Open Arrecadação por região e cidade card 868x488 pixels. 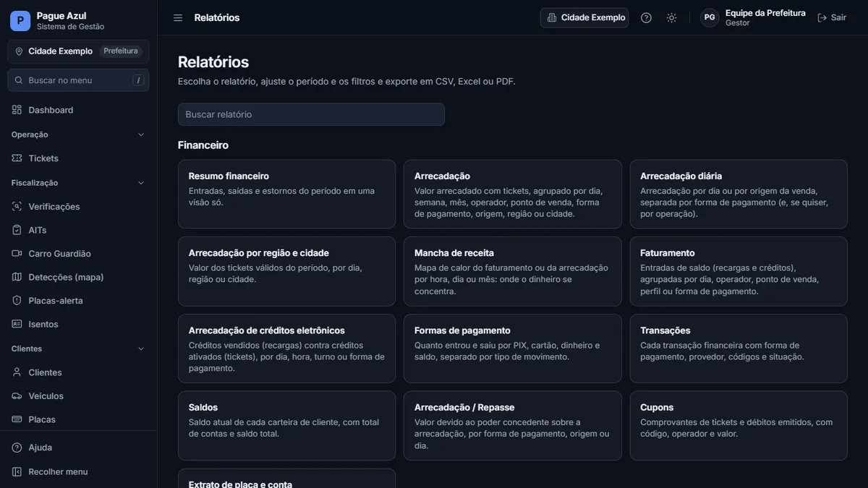point(286,271)
